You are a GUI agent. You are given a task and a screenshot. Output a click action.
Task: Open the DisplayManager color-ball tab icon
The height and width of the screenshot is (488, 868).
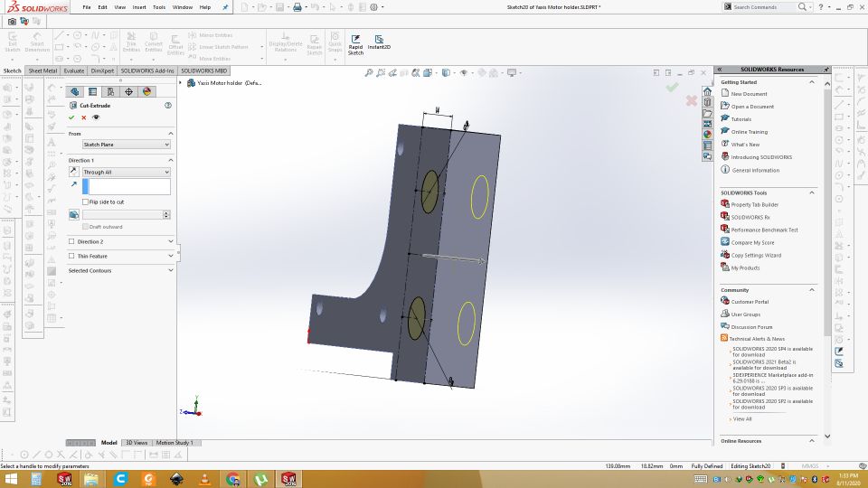(x=146, y=91)
